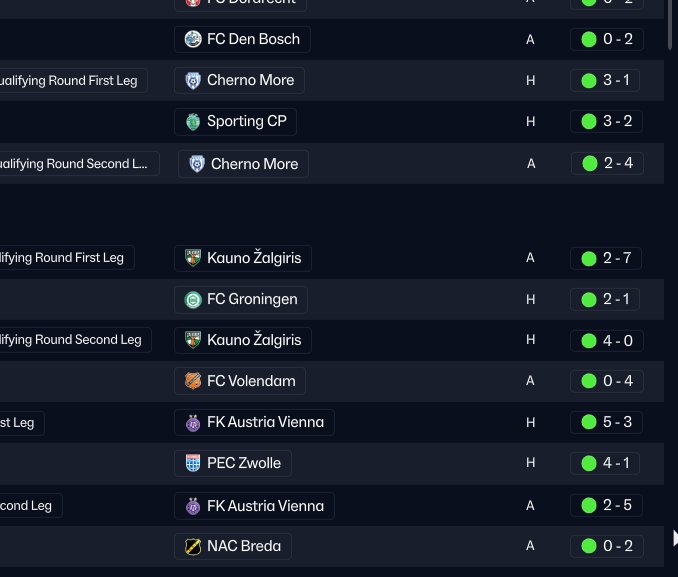Open the 4-1 result versus PEC Zwolle
Image resolution: width=678 pixels, height=577 pixels.
[605, 463]
